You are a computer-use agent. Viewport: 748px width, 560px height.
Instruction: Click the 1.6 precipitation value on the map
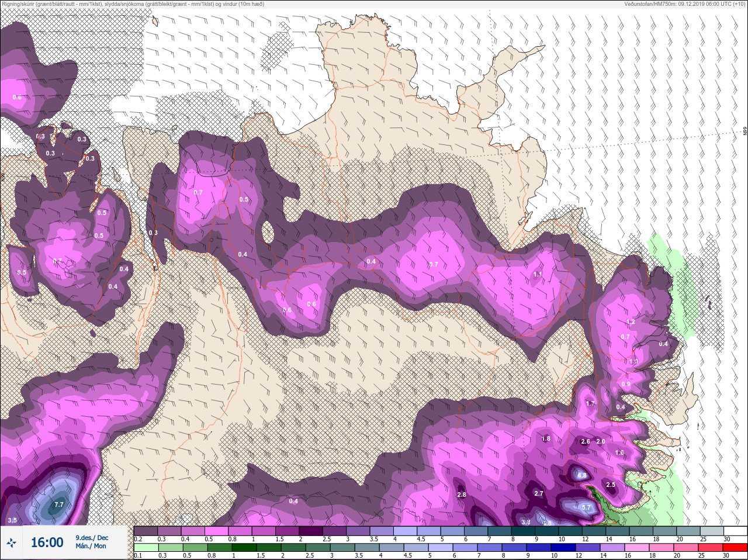(619, 453)
